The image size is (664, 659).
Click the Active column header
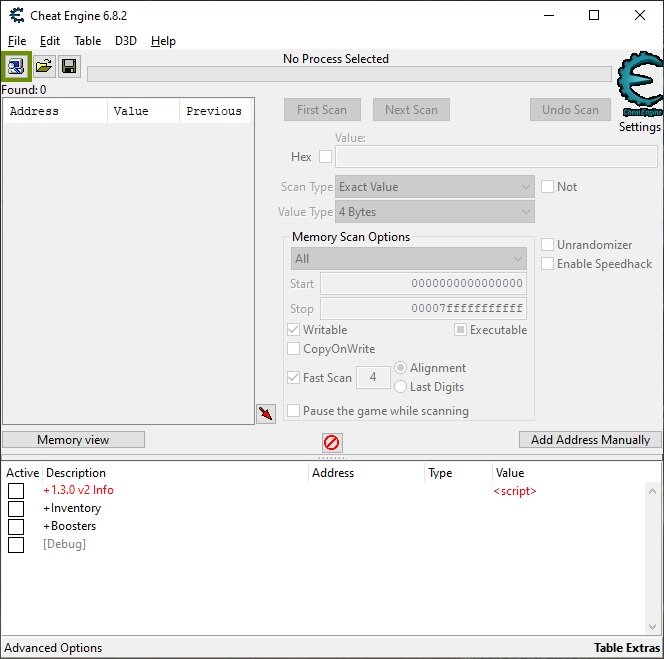pos(22,473)
